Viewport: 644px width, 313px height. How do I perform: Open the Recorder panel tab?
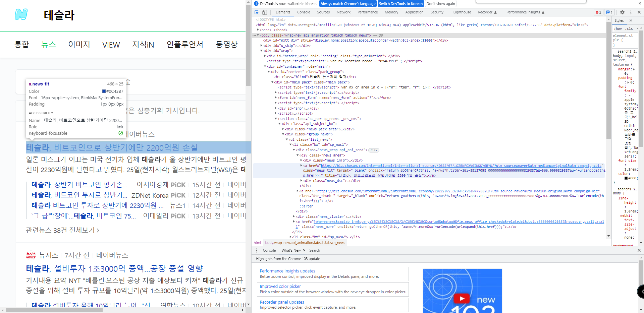pos(487,12)
